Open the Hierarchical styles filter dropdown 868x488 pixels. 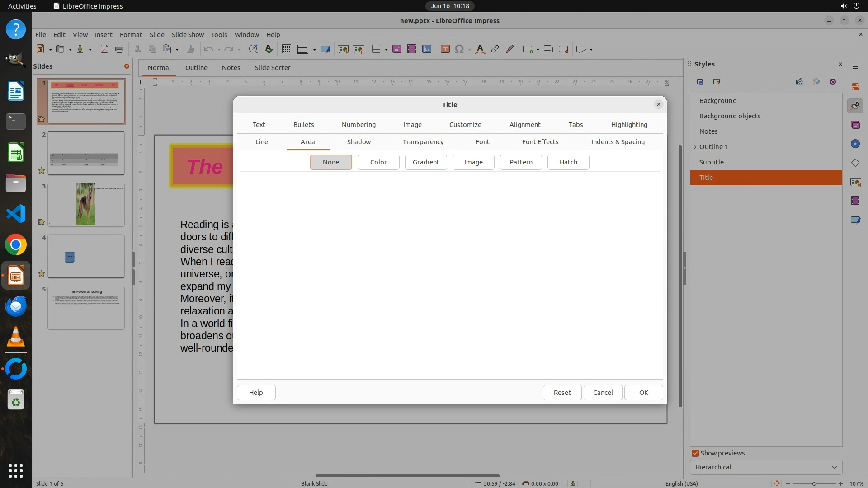click(766, 467)
